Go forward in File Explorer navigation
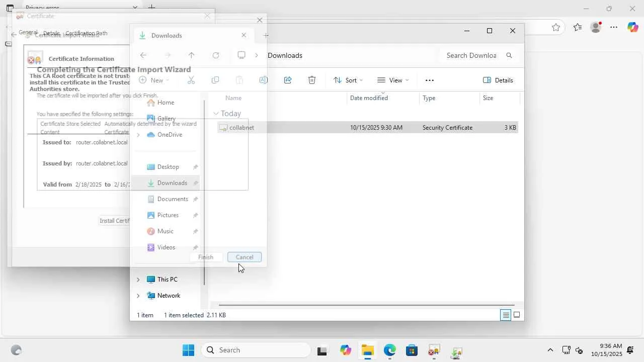Screen dimensions: 644x362 (168, 55)
